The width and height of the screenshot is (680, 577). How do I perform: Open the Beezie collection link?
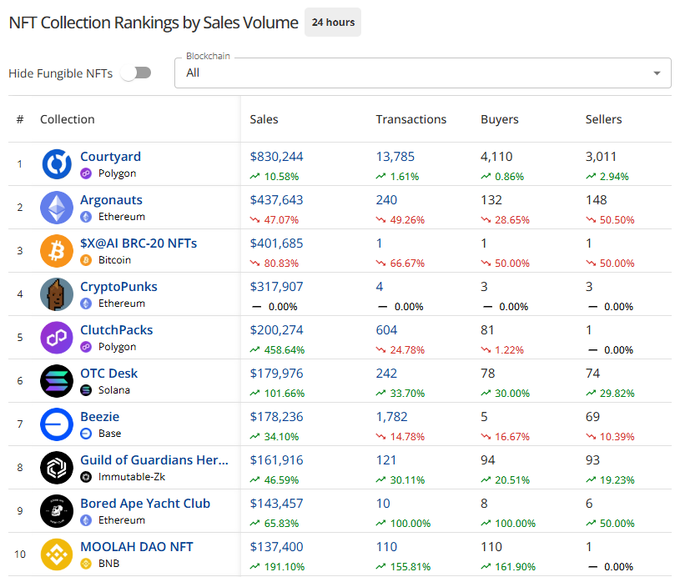[x=100, y=416]
